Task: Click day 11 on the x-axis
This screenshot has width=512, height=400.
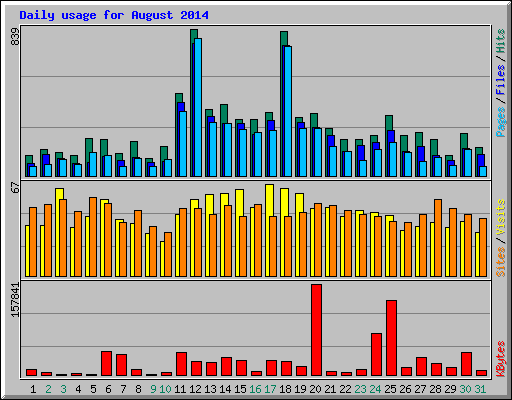Action: (x=180, y=389)
